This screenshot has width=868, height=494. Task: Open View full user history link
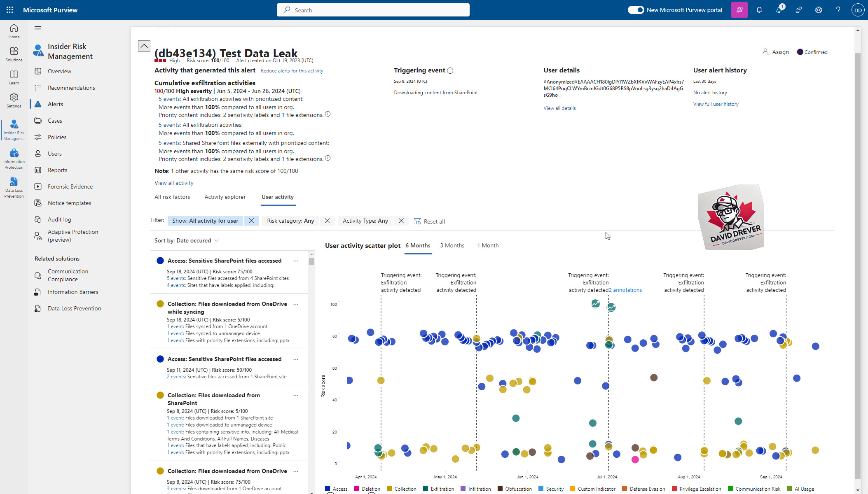coord(716,104)
